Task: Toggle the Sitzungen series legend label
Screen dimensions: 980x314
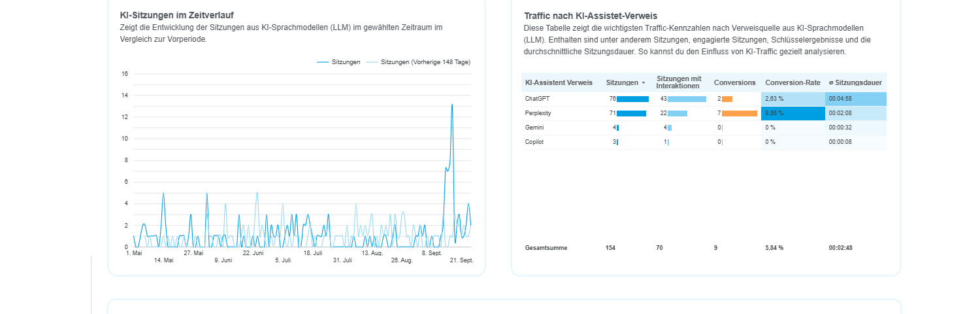Action: click(346, 62)
